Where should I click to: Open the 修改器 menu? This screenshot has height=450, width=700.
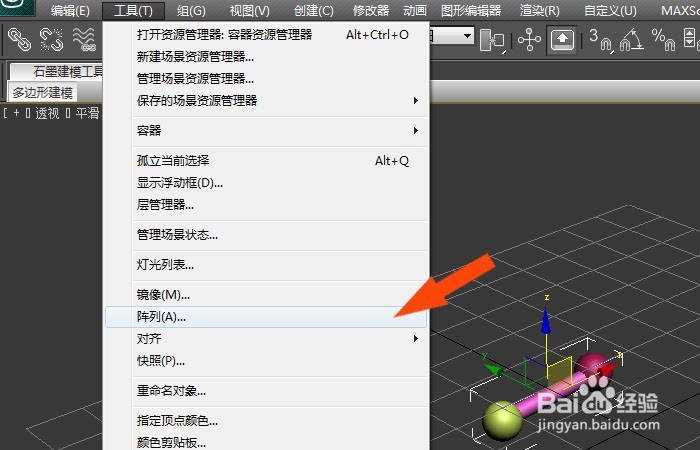pos(371,10)
